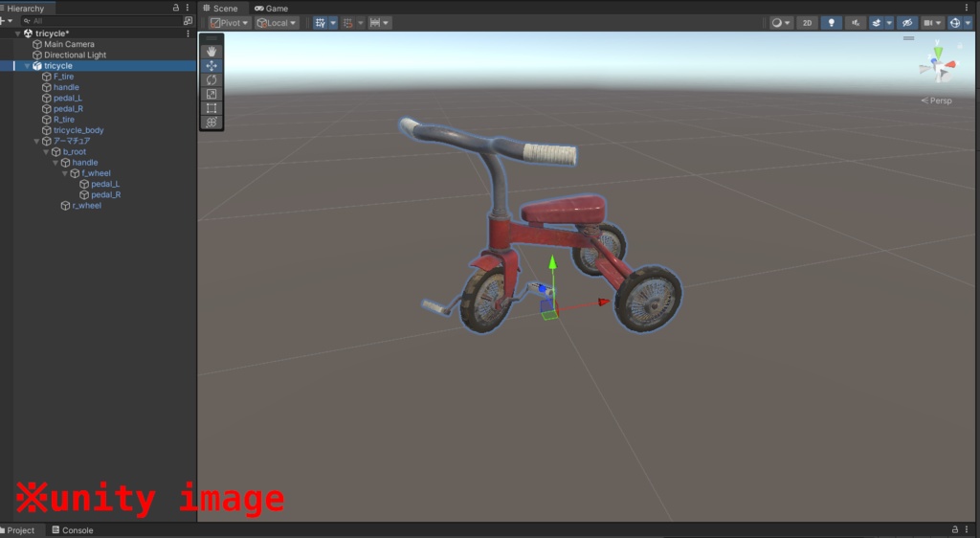Open effects dropdown arrow

click(x=889, y=22)
